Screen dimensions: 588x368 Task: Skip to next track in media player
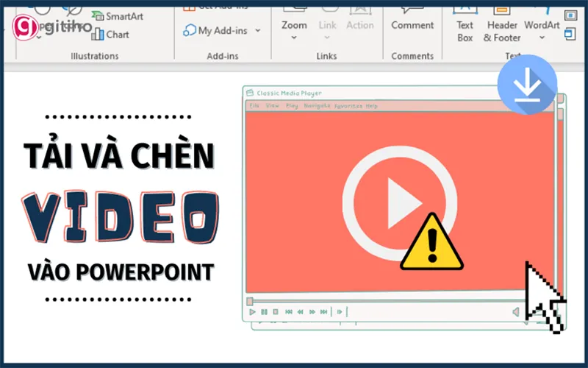(324, 312)
